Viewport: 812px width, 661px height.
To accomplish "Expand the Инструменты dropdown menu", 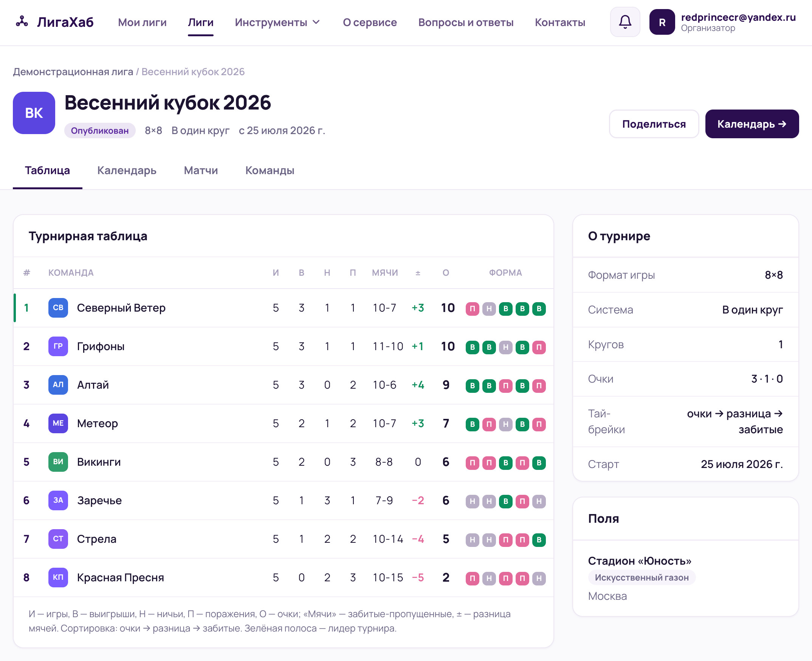I will [x=277, y=22].
